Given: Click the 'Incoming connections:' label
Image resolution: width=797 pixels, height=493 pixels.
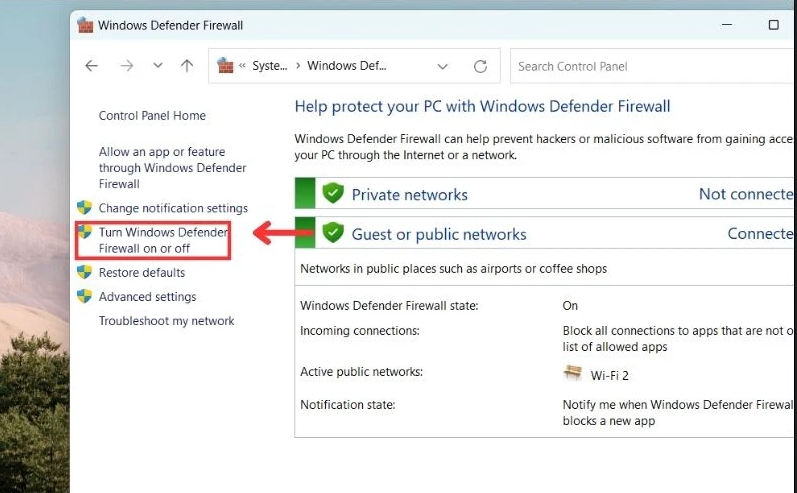Looking at the screenshot, I should [360, 331].
